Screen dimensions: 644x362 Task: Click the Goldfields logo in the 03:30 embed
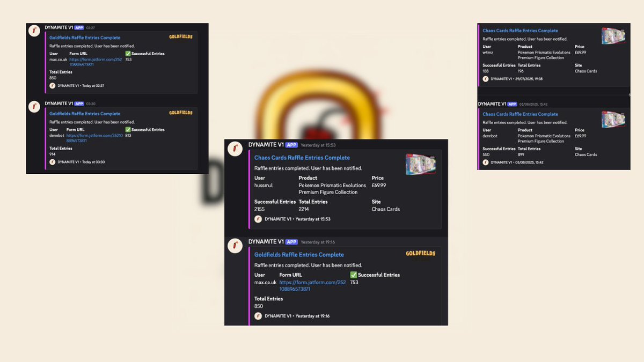(181, 113)
